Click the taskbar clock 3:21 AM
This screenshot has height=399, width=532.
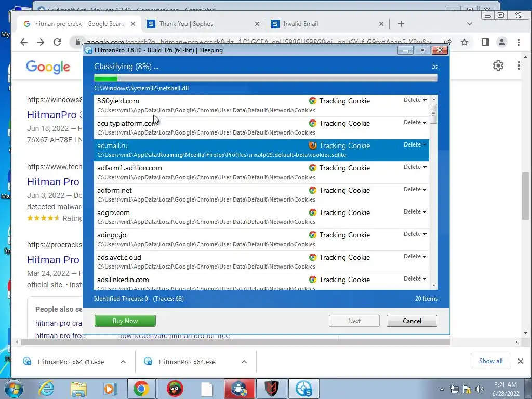506,385
